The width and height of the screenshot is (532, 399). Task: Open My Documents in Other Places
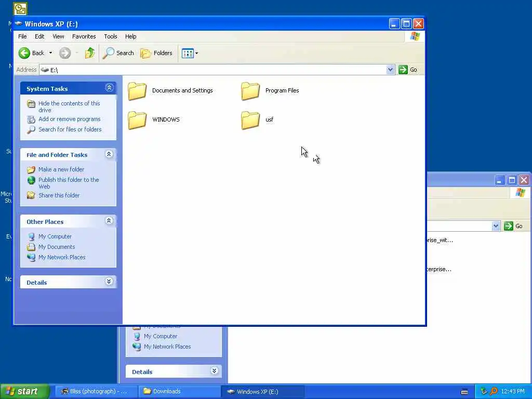coord(56,247)
